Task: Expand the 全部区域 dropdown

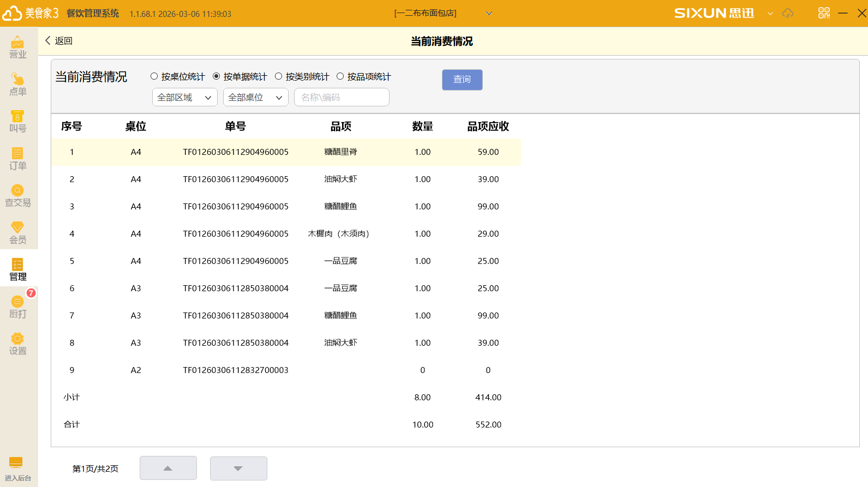Action: (184, 97)
